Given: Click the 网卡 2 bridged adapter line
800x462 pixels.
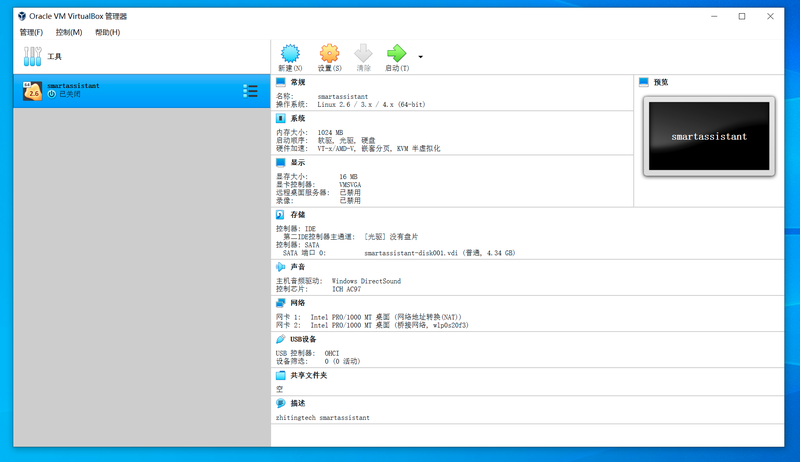Looking at the screenshot, I should 372,325.
